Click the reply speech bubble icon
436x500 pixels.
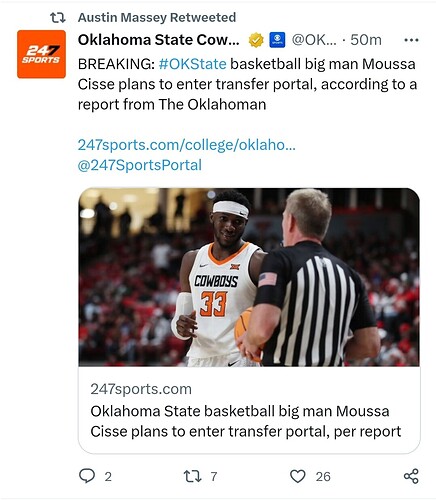point(87,476)
